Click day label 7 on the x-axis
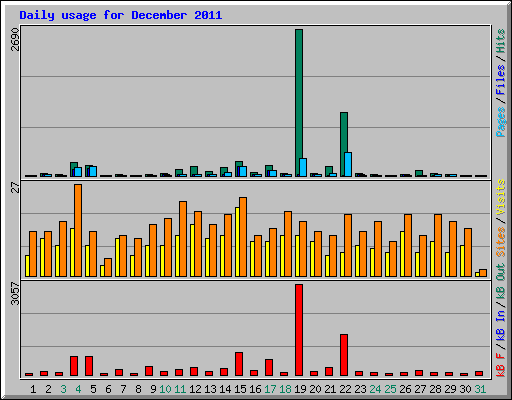512x400 pixels. point(123,389)
